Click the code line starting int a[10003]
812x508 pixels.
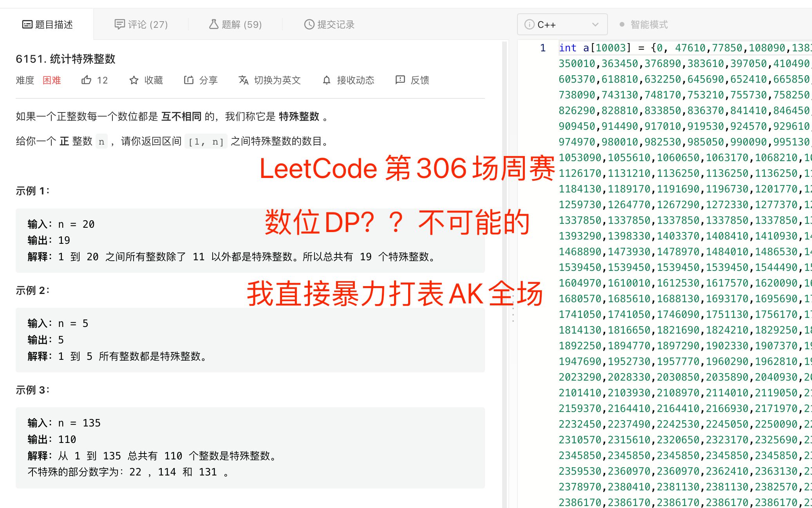click(685, 48)
